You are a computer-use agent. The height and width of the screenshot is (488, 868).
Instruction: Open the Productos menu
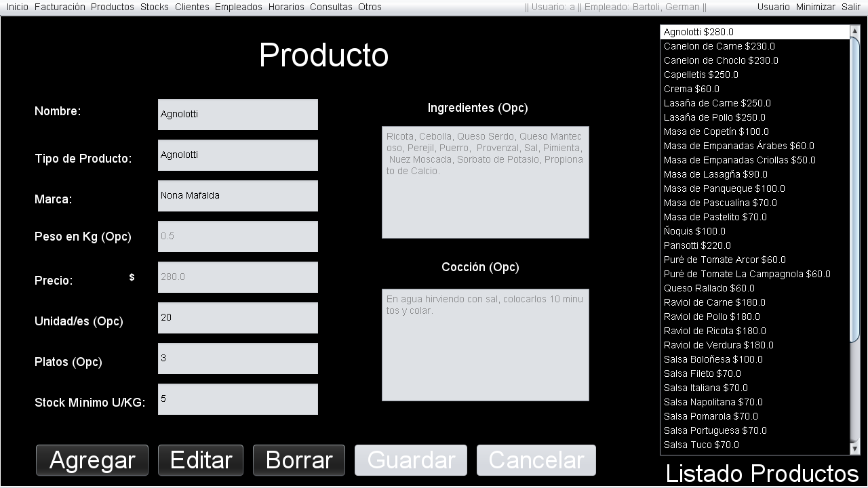pyautogui.click(x=112, y=7)
